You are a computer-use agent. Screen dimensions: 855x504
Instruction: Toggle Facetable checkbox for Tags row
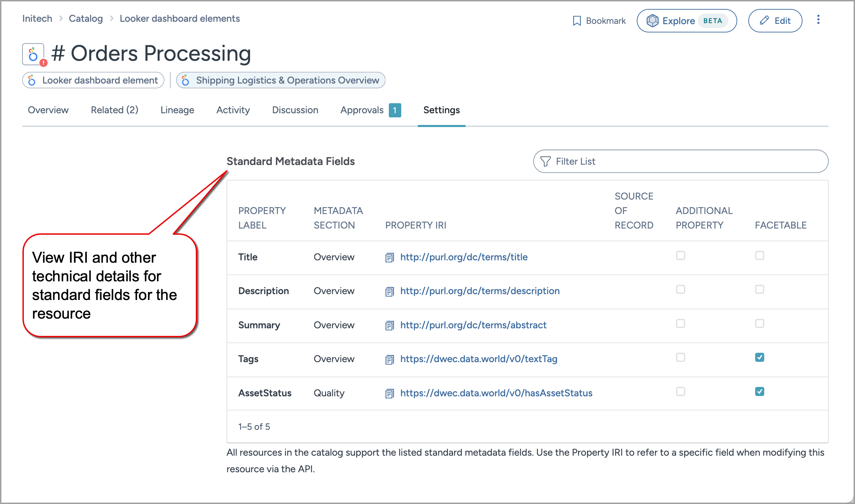point(759,357)
